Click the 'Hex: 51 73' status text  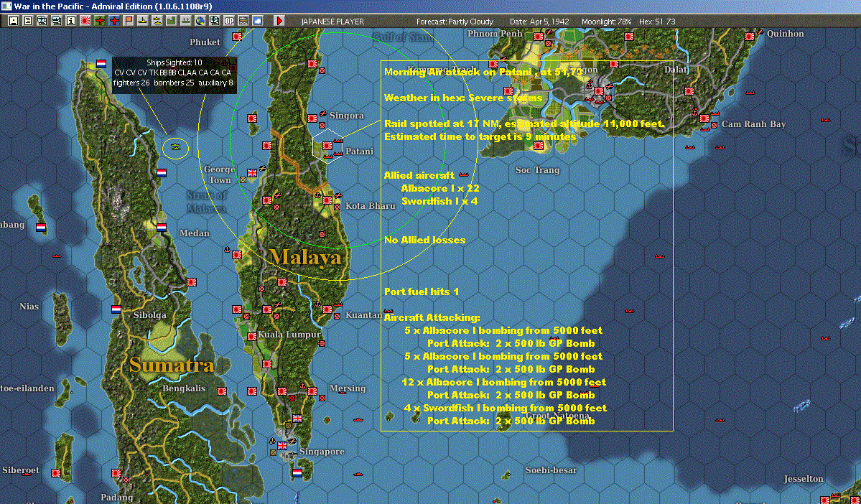point(657,22)
